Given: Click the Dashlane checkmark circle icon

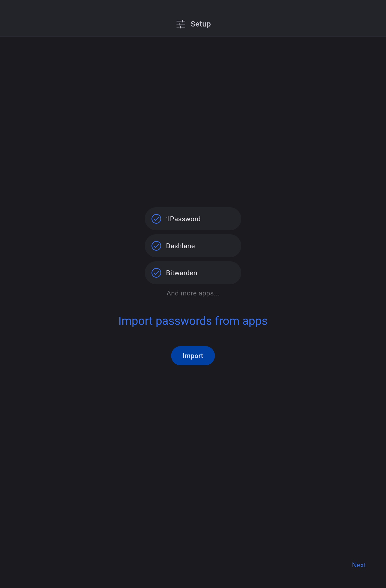Looking at the screenshot, I should 156,246.
